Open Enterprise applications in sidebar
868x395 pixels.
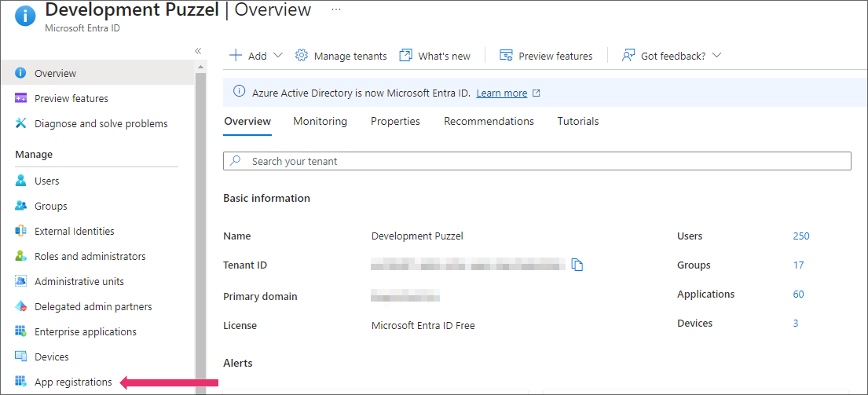click(x=85, y=332)
